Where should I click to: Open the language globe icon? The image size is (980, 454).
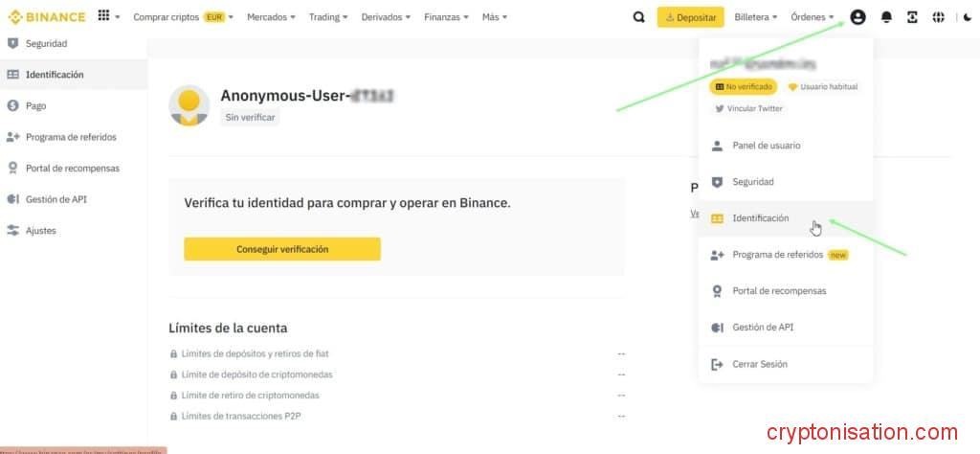pos(938,17)
